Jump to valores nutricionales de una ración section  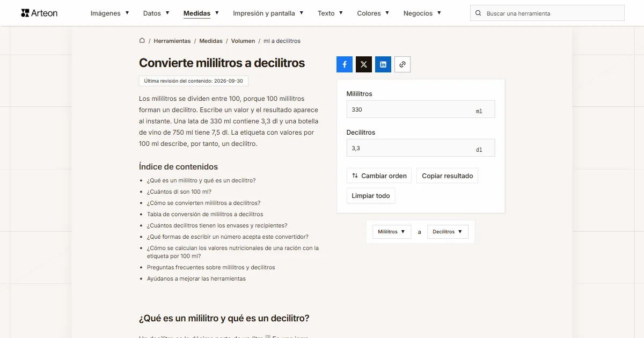click(233, 252)
